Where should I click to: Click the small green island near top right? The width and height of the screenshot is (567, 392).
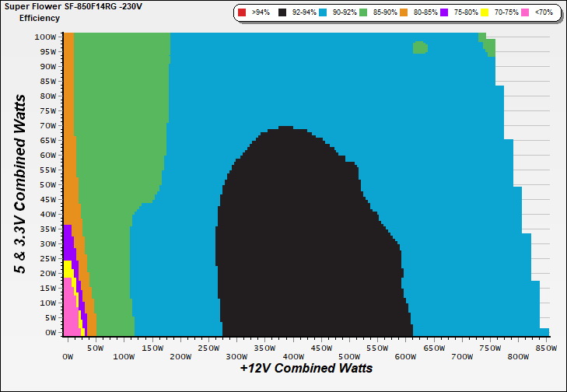pos(420,47)
